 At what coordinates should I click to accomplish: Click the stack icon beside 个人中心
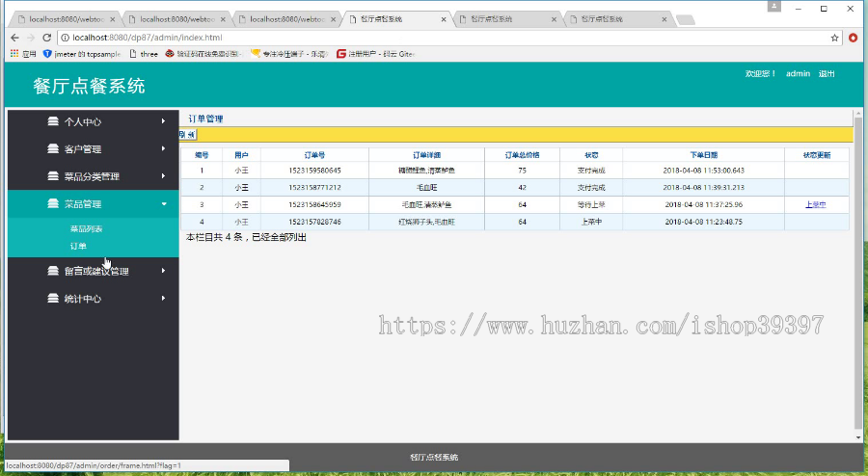[53, 121]
